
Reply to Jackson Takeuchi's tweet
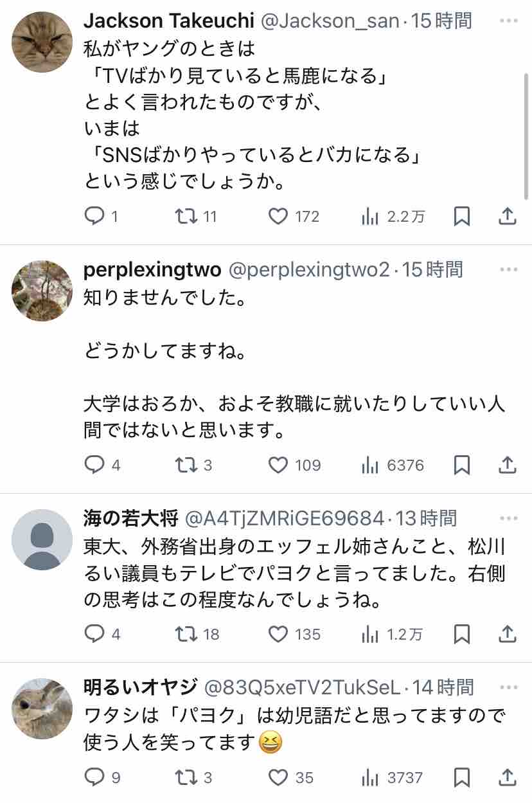tap(94, 217)
